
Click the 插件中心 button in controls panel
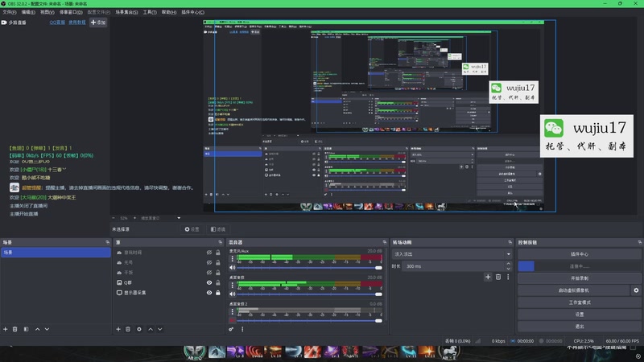[x=579, y=254]
